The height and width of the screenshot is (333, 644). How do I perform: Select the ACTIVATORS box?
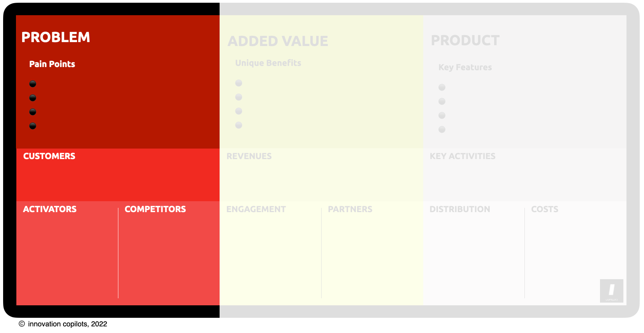coord(67,253)
